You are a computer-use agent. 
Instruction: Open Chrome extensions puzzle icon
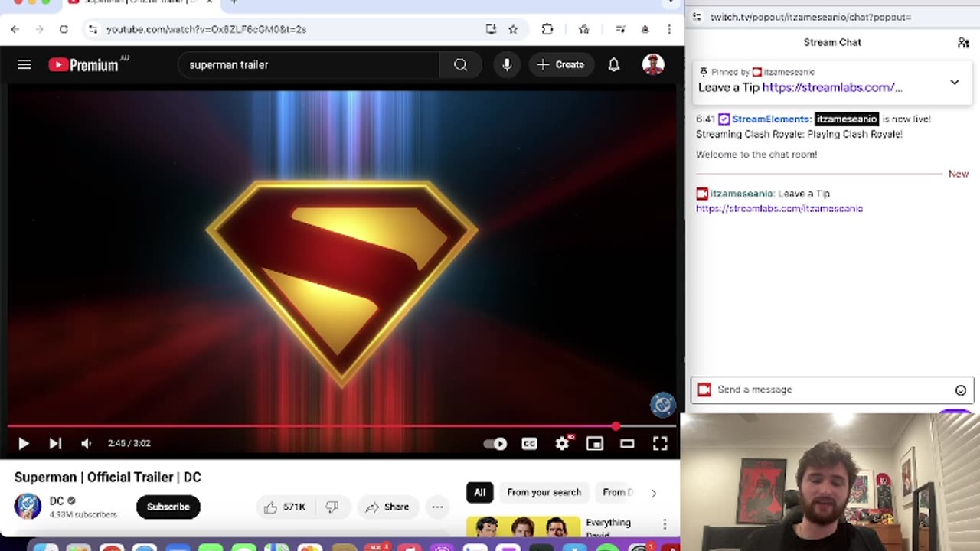tap(547, 29)
